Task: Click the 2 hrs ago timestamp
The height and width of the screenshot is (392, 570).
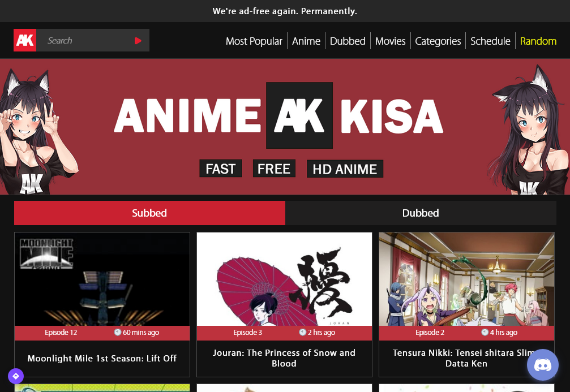Action: [x=322, y=333]
